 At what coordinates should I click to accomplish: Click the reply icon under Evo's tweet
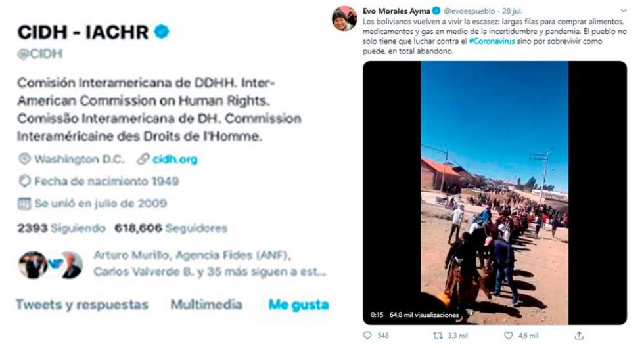[x=367, y=336]
